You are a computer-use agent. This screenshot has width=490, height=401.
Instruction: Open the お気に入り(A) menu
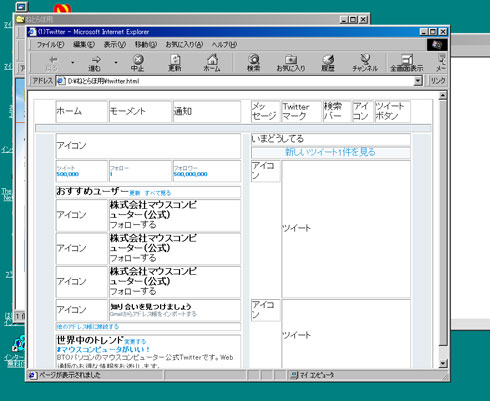184,45
